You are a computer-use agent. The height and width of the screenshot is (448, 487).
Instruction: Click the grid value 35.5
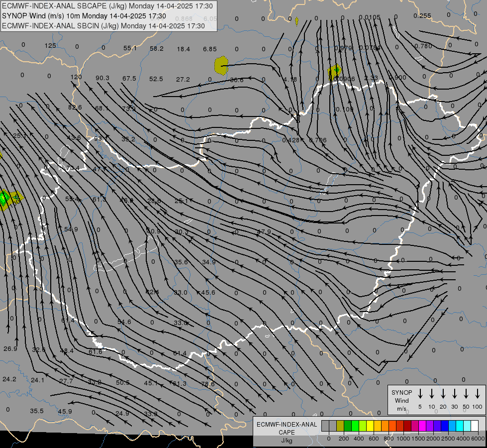37,411
